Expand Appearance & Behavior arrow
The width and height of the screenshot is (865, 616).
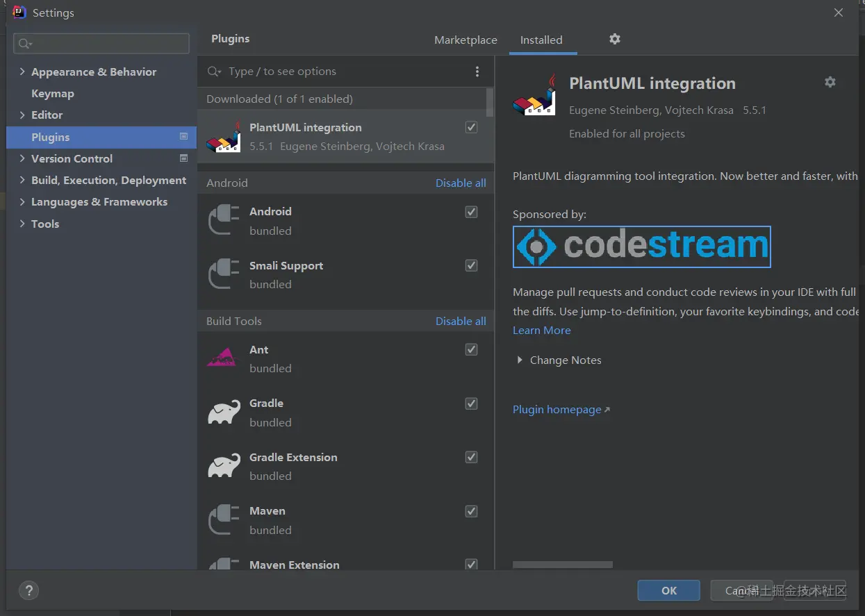(x=22, y=72)
